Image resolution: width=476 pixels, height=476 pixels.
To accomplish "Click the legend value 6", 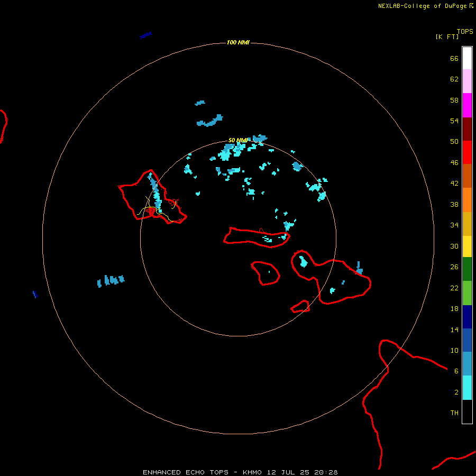I will 456,371.
